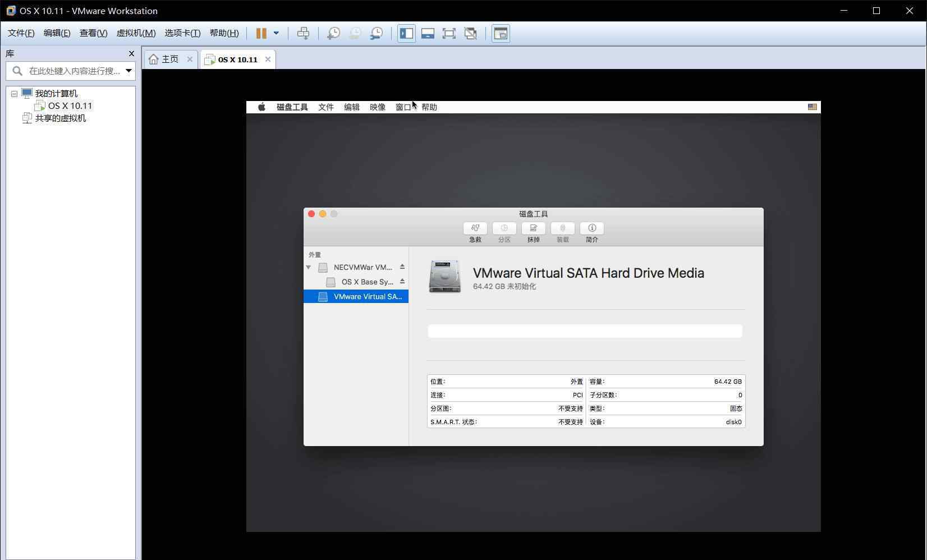927x560 pixels.
Task: Open the 文件(F) menu in VMware
Action: point(21,33)
